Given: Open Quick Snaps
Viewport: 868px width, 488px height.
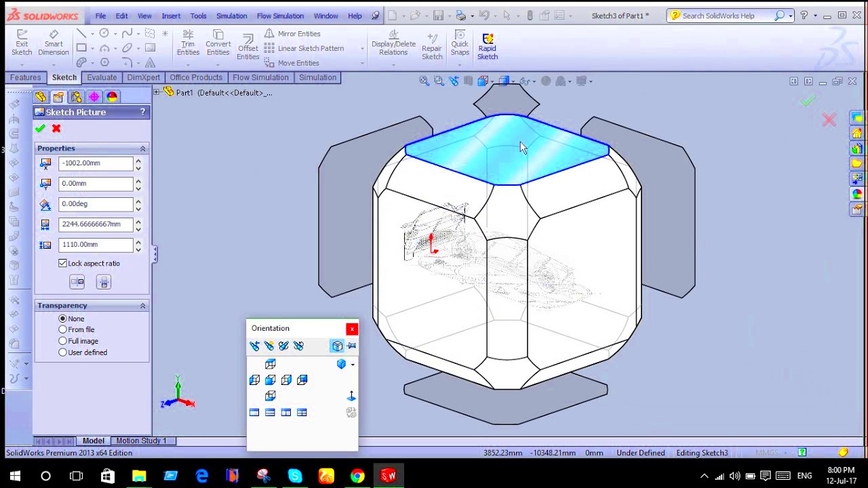Looking at the screenshot, I should 460,43.
